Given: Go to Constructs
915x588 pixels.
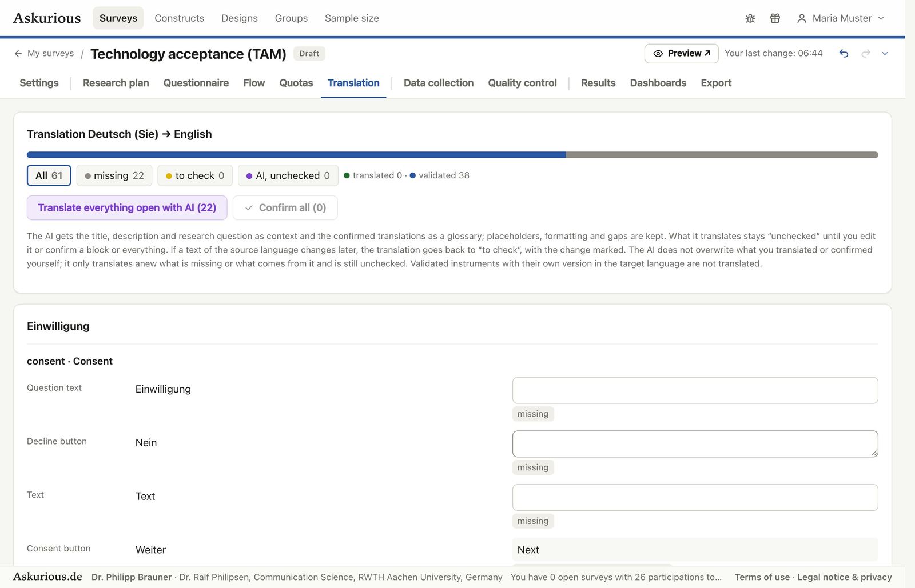Looking at the screenshot, I should click(x=179, y=18).
